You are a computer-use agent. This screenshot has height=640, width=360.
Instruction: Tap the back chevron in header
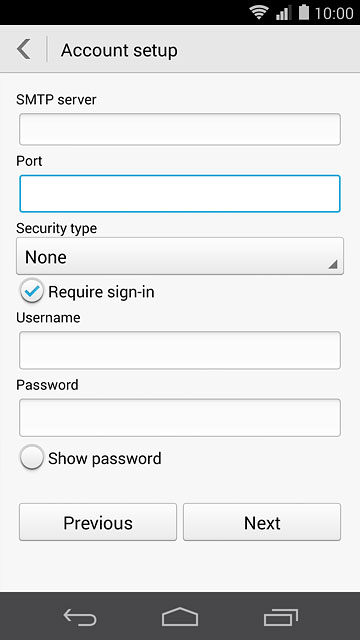click(24, 49)
